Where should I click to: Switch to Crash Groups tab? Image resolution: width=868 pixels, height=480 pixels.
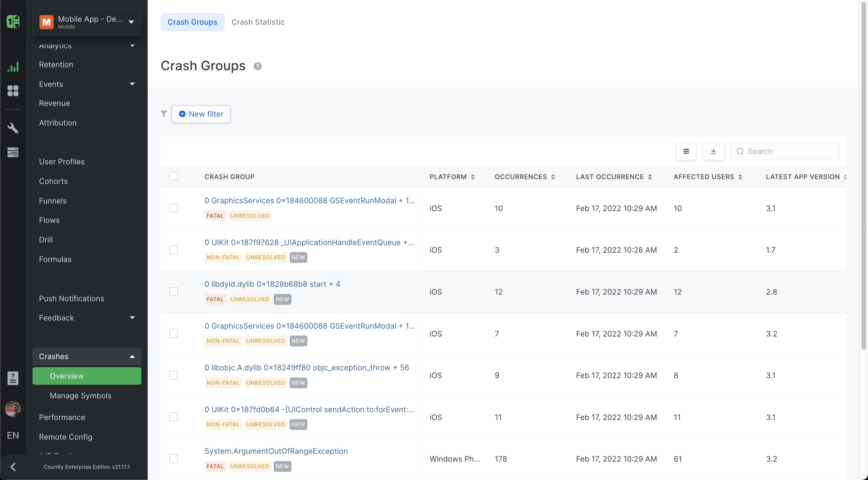tap(192, 22)
